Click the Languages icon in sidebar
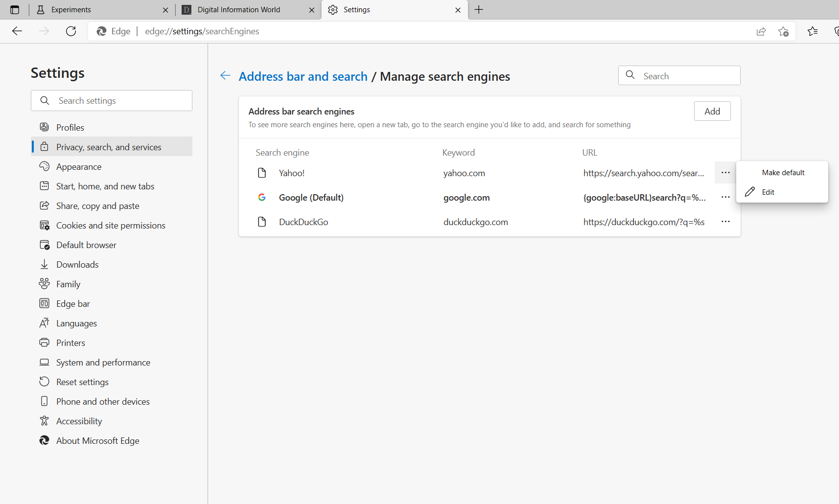 (x=45, y=323)
